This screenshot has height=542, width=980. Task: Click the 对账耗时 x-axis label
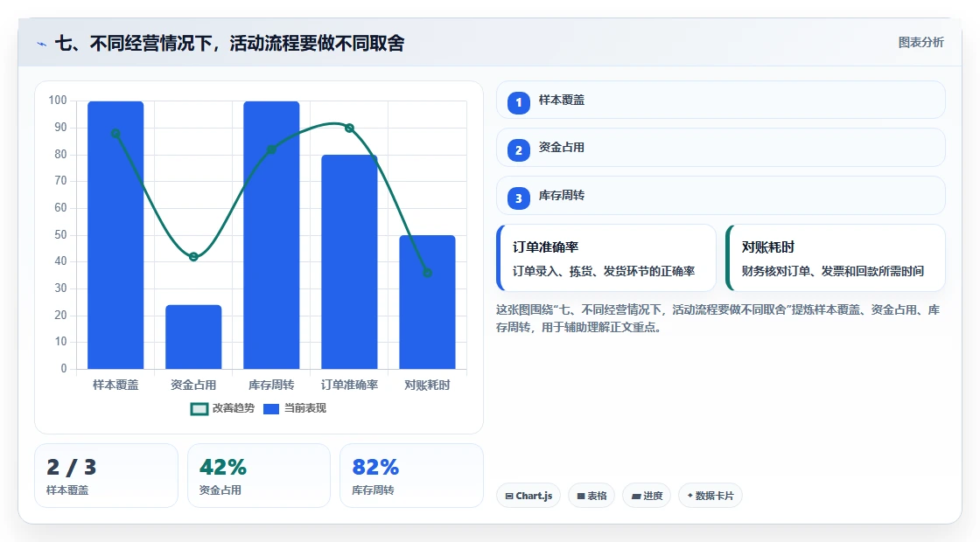[428, 386]
